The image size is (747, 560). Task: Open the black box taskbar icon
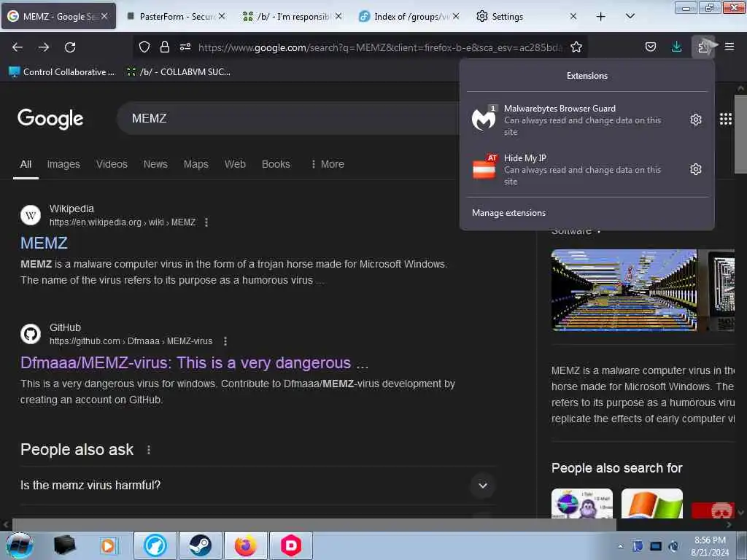click(x=65, y=545)
